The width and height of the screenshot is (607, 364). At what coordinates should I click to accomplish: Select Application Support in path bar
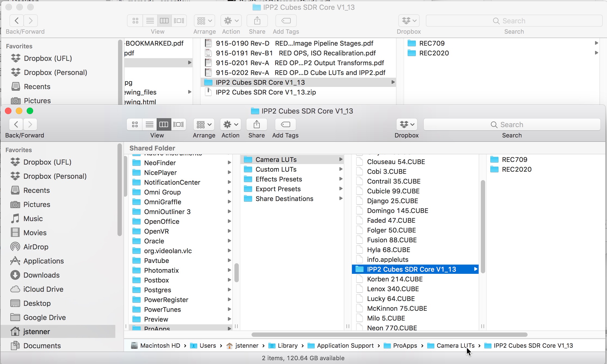(x=345, y=346)
